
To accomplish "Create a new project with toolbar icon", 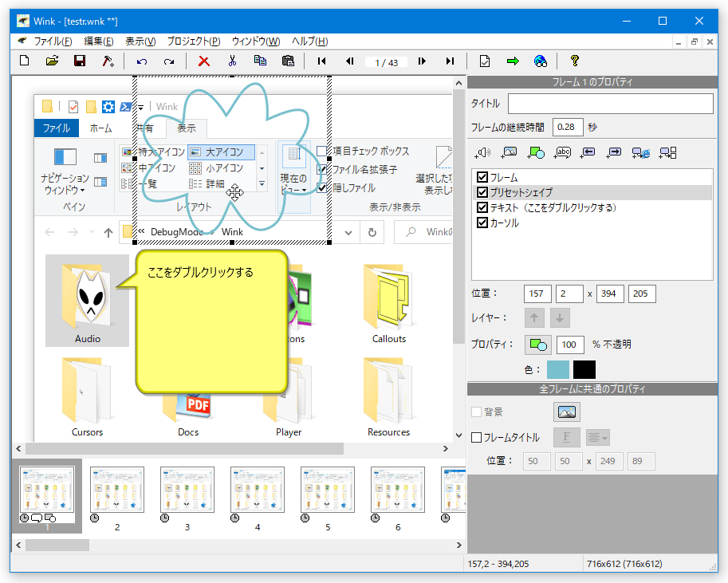I will (24, 61).
